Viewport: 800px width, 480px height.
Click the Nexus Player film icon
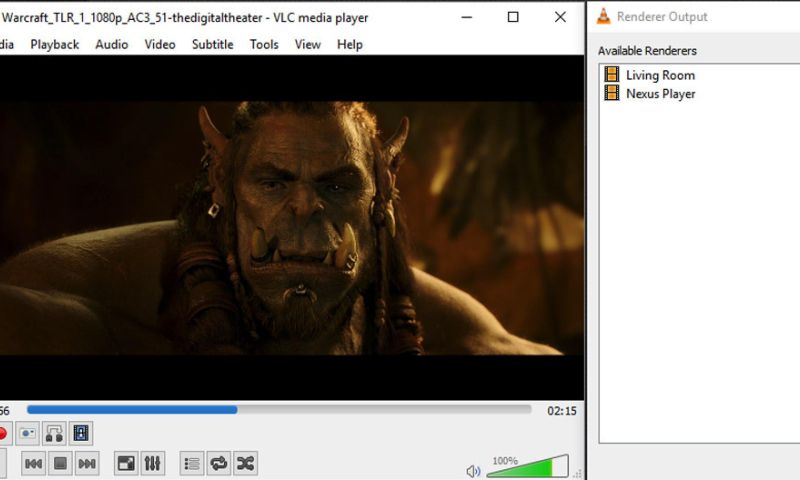point(612,93)
